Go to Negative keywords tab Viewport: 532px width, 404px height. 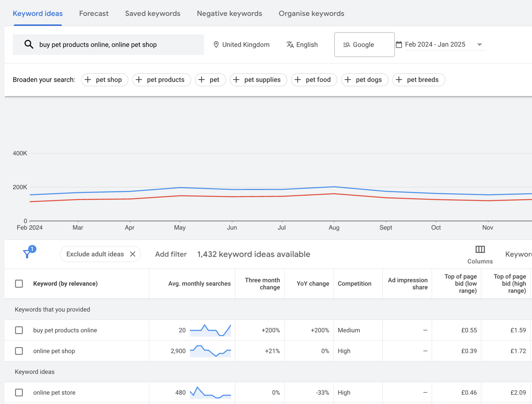pyautogui.click(x=229, y=14)
